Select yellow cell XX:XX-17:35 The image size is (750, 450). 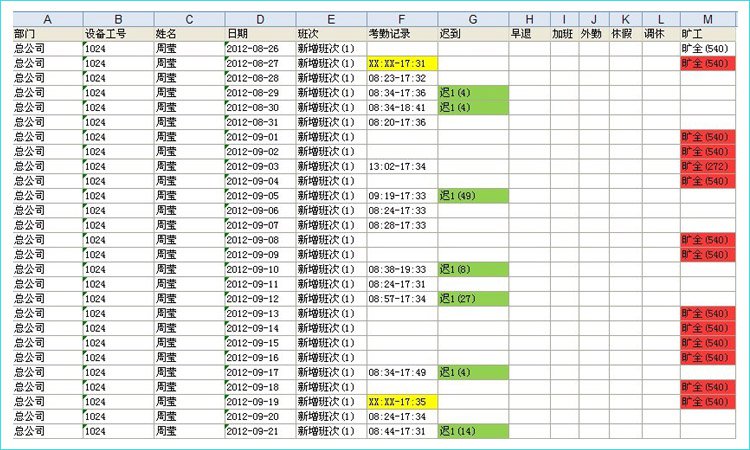coord(401,402)
